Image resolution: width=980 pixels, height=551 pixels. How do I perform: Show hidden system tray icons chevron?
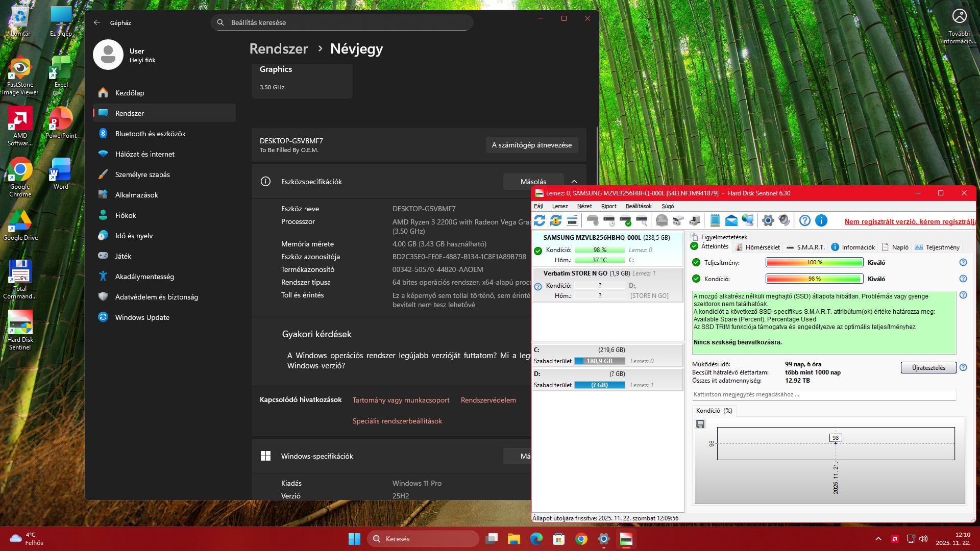878,539
